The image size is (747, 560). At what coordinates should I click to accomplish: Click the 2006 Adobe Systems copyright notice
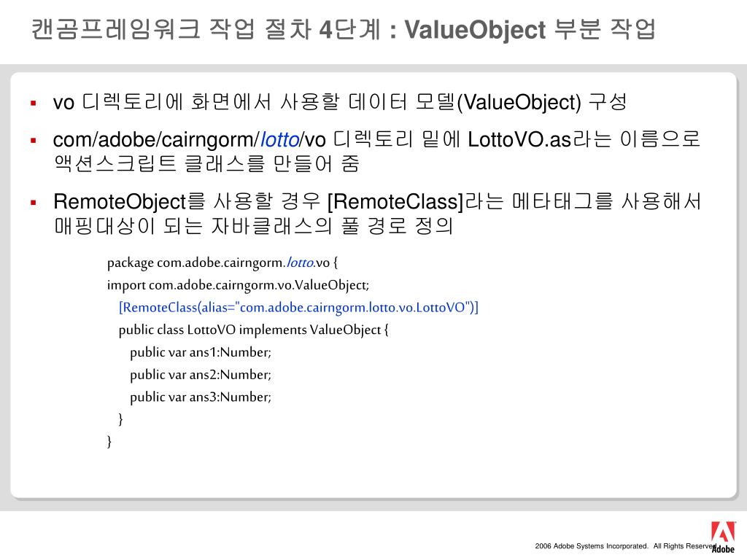(x=625, y=546)
